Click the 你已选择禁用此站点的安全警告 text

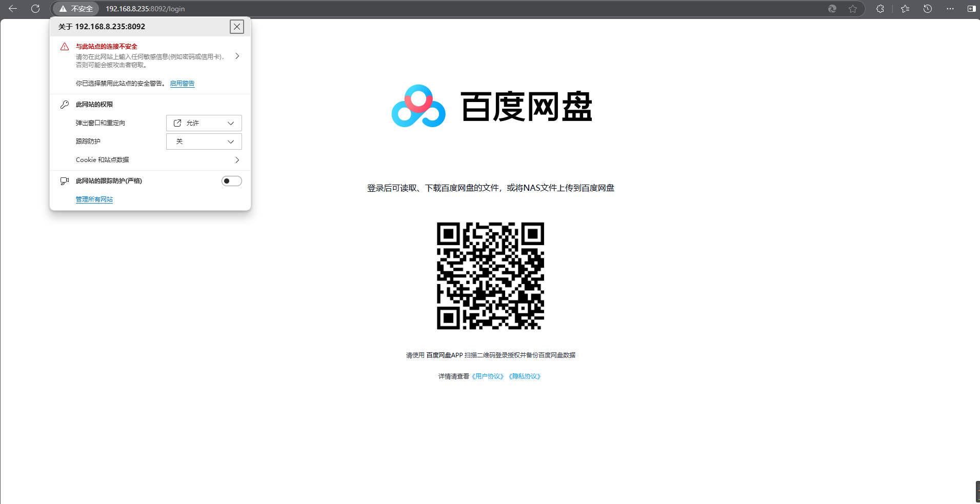121,84
